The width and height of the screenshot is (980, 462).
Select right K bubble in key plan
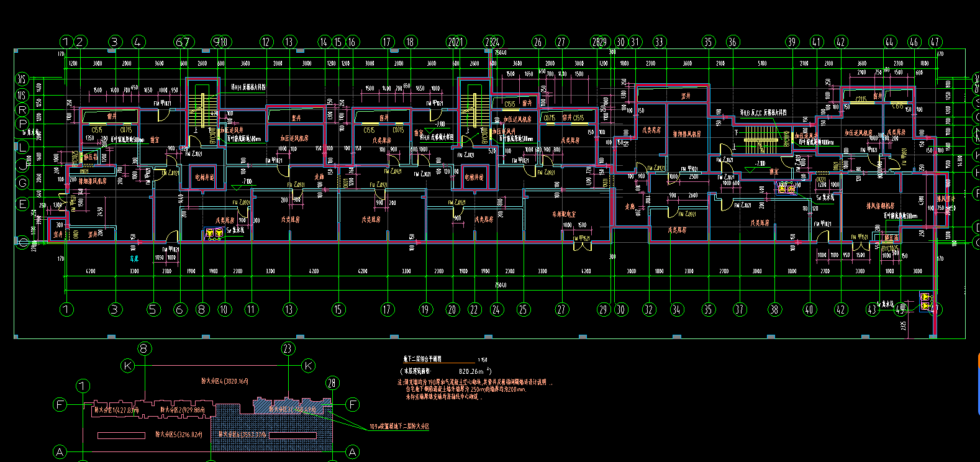coord(308,366)
